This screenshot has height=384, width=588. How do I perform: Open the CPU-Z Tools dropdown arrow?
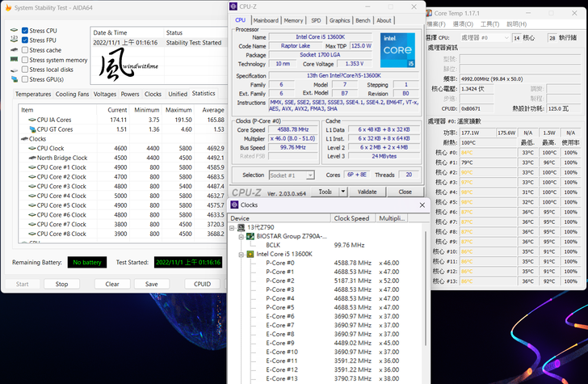342,192
